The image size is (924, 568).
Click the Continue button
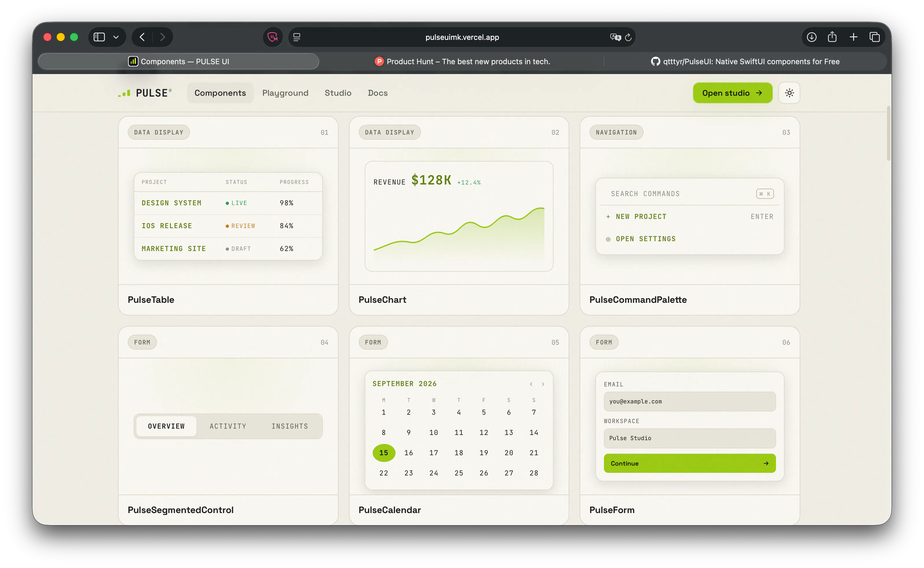(689, 463)
